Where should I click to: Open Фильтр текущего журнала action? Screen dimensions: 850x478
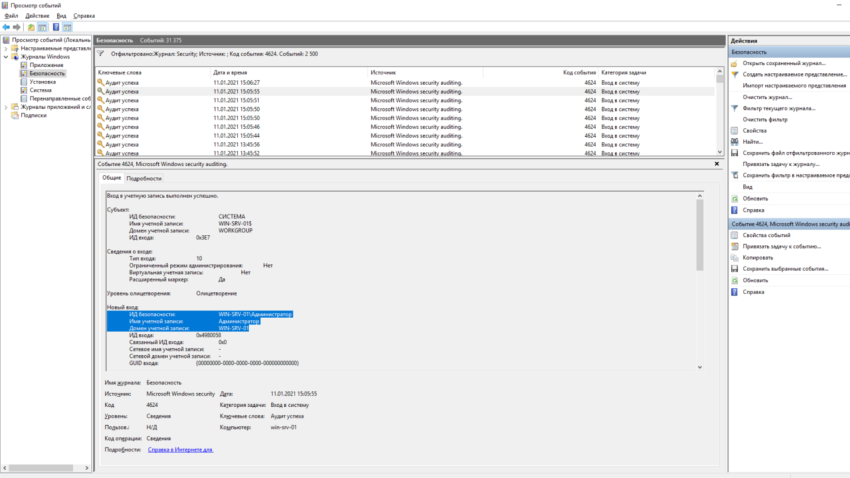[x=778, y=108]
